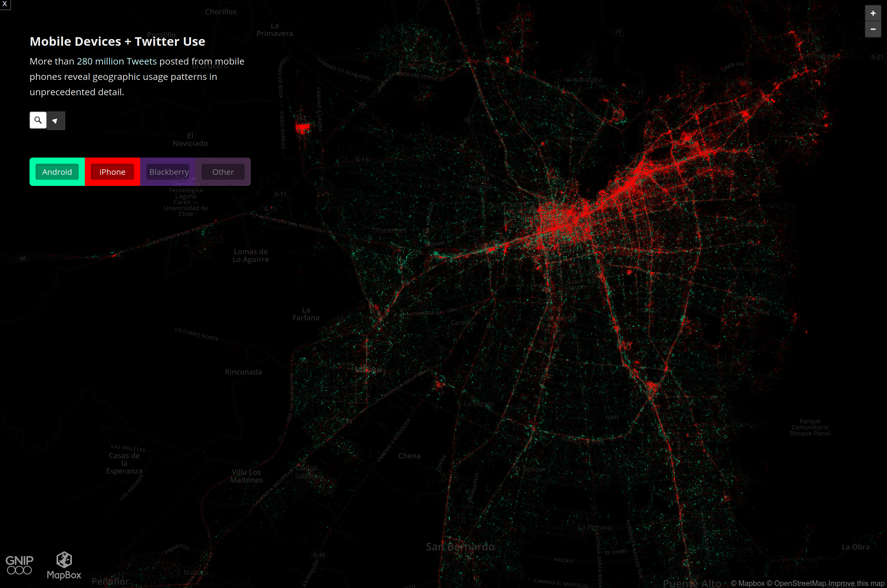The height and width of the screenshot is (588, 887).
Task: Follow the Improve this map link
Action: click(x=855, y=583)
